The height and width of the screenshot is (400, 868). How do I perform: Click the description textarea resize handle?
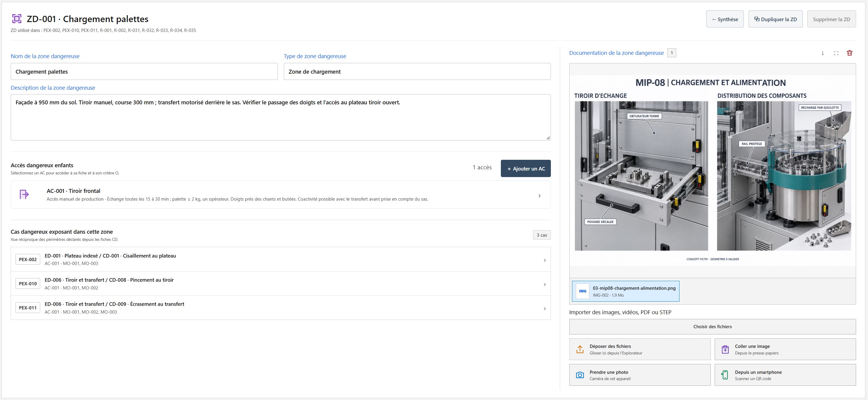click(x=548, y=138)
